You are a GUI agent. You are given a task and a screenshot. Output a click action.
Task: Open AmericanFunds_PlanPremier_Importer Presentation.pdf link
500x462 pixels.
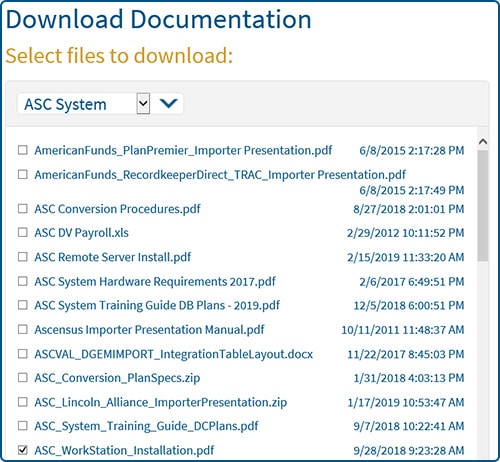[183, 150]
